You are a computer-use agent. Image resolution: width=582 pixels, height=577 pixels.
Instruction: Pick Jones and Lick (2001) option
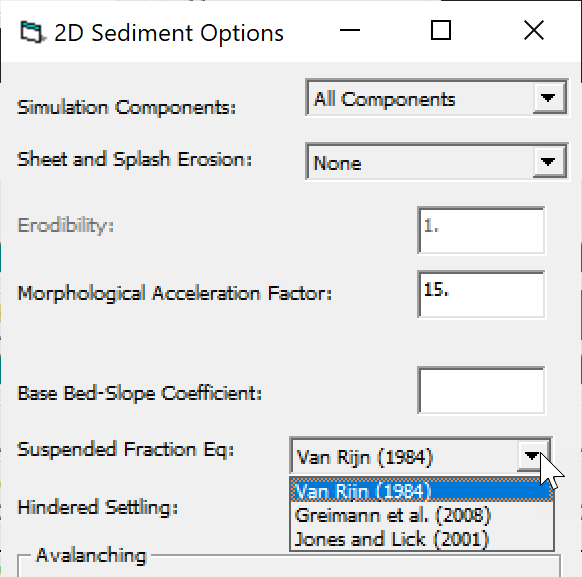pyautogui.click(x=422, y=539)
